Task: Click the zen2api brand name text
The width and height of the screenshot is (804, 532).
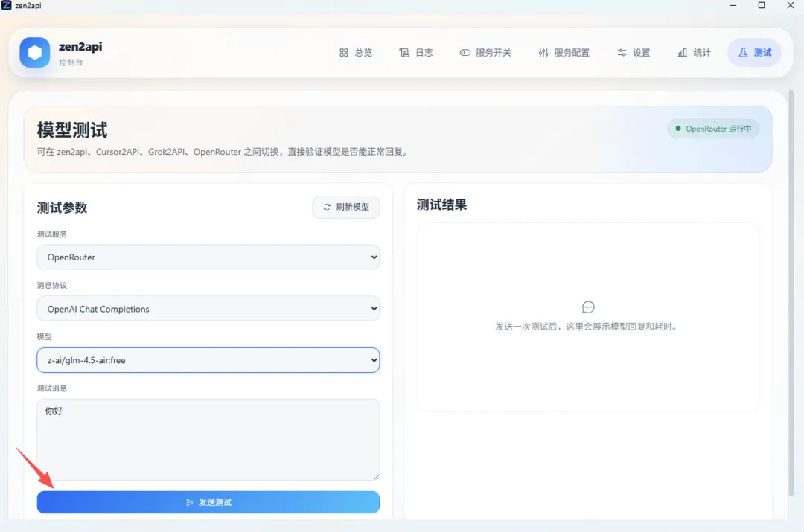Action: pyautogui.click(x=80, y=47)
